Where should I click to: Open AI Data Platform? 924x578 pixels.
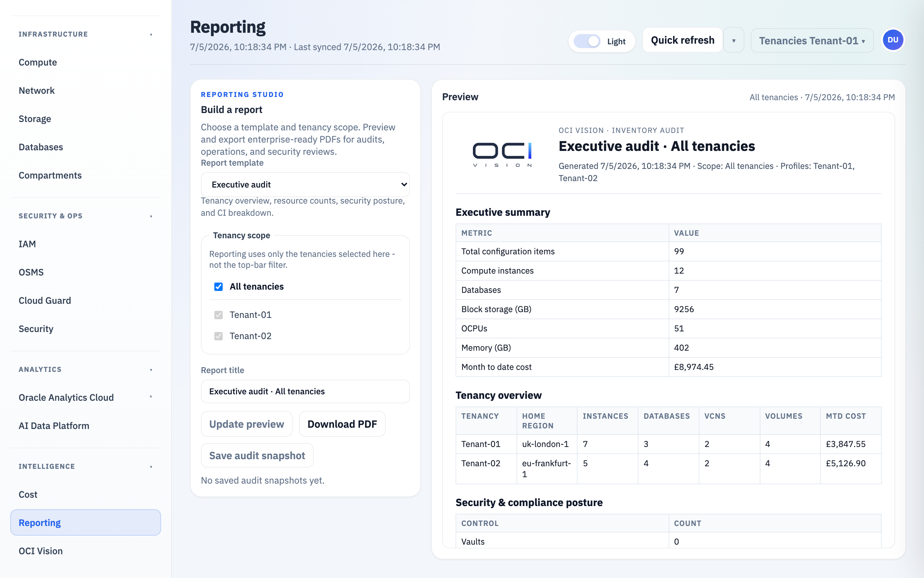click(x=86, y=426)
